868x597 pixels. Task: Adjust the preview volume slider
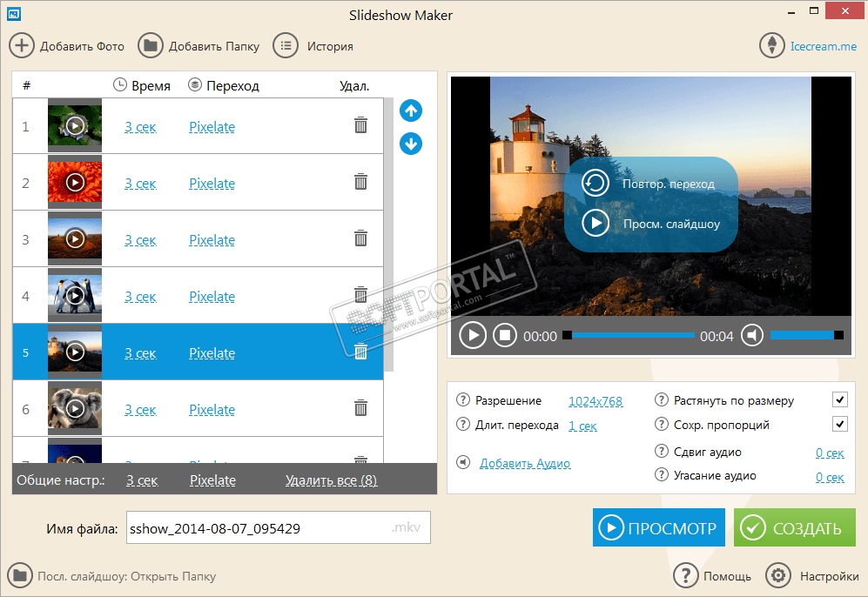tap(806, 335)
